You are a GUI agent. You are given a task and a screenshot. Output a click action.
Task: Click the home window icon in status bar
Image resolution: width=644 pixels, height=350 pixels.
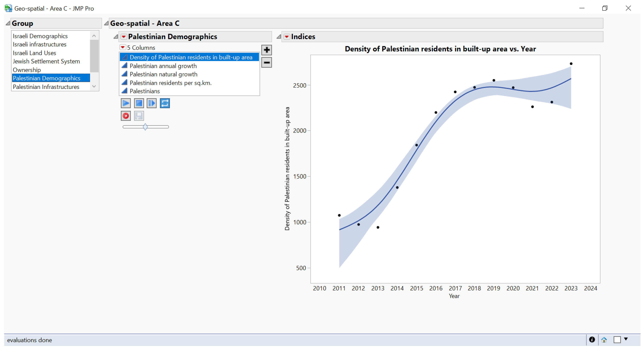point(604,340)
